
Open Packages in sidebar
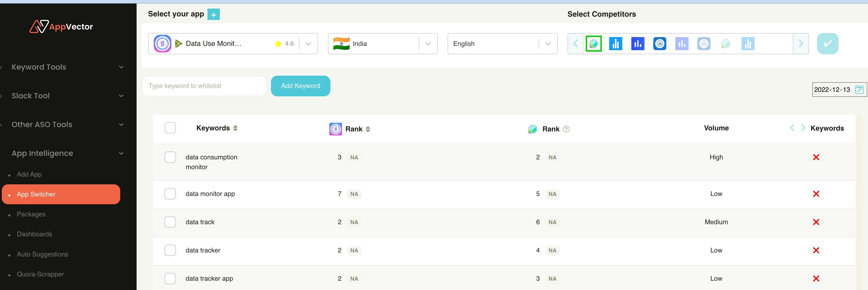31,214
